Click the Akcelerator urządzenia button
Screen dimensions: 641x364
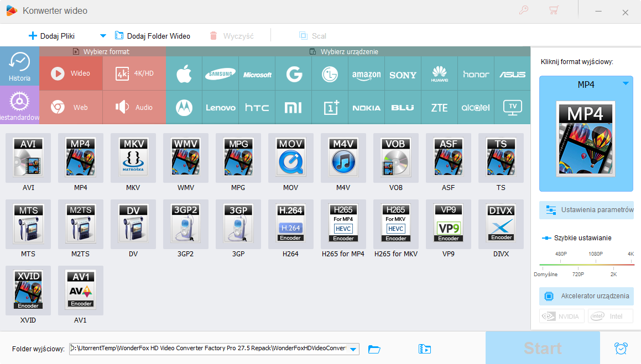(x=586, y=296)
